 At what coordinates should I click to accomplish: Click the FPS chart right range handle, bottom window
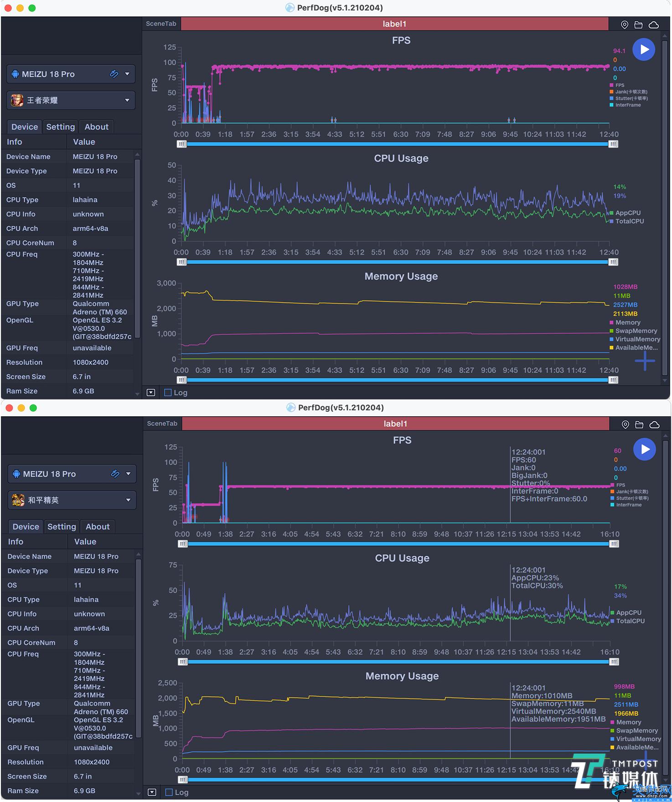614,544
